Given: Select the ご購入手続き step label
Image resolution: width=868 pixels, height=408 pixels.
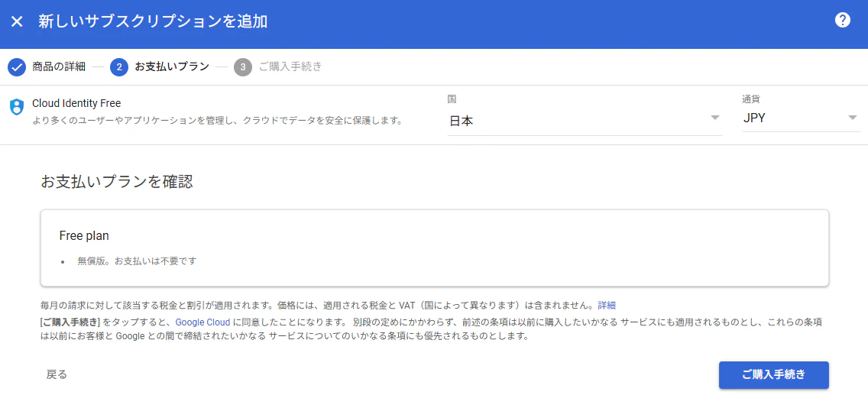Looking at the screenshot, I should [x=290, y=67].
